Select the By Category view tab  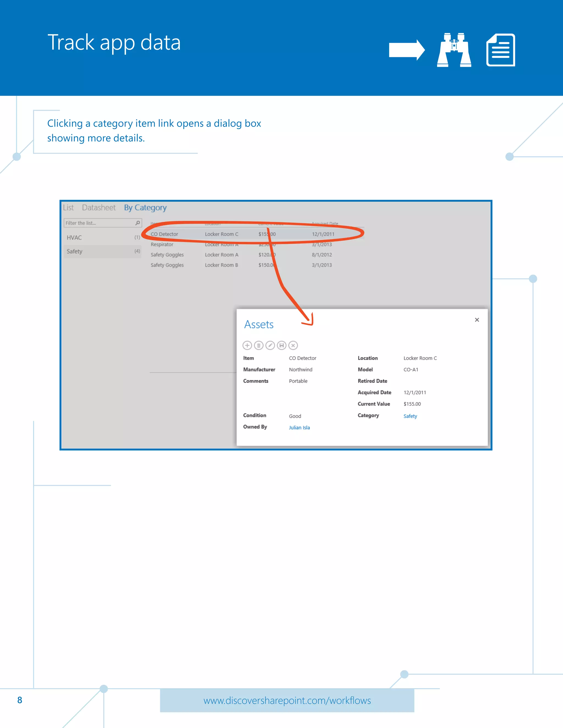145,208
